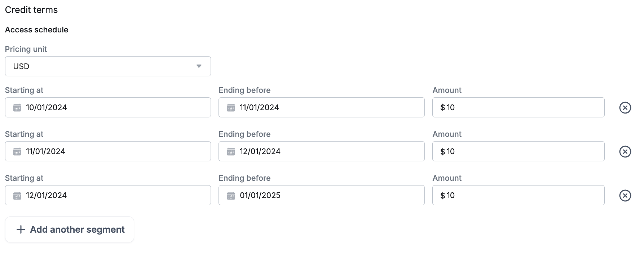Edit the second segment Amount field
Image resolution: width=644 pixels, height=255 pixels.
[518, 151]
